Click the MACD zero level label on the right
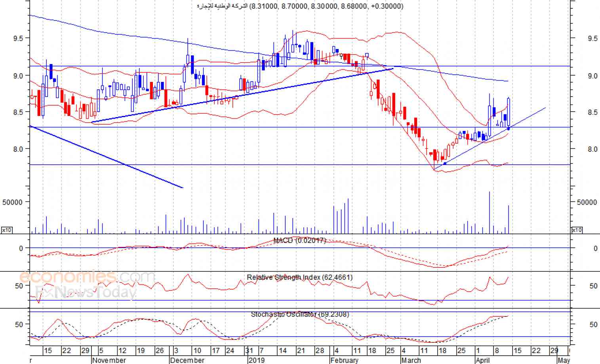The height and width of the screenshot is (364, 600). [x=595, y=248]
